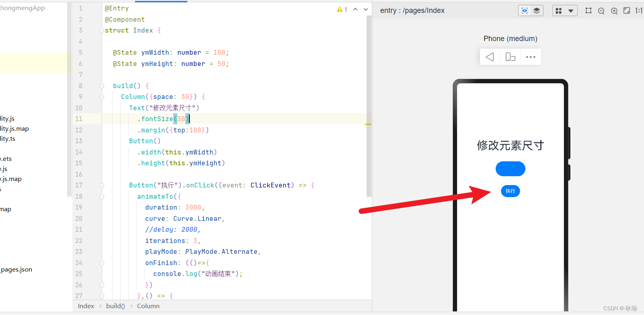Screen dimensions: 644x315
Task: Click the ymWidth value 100
Action: [x=219, y=53]
